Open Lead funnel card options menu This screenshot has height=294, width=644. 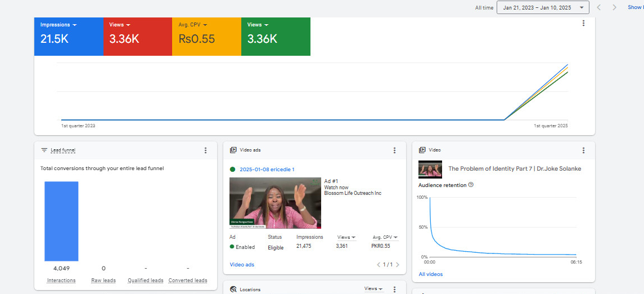tap(205, 150)
